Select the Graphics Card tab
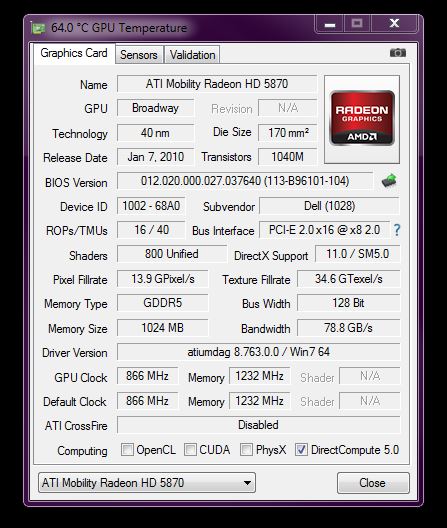447x528 pixels. click(74, 53)
